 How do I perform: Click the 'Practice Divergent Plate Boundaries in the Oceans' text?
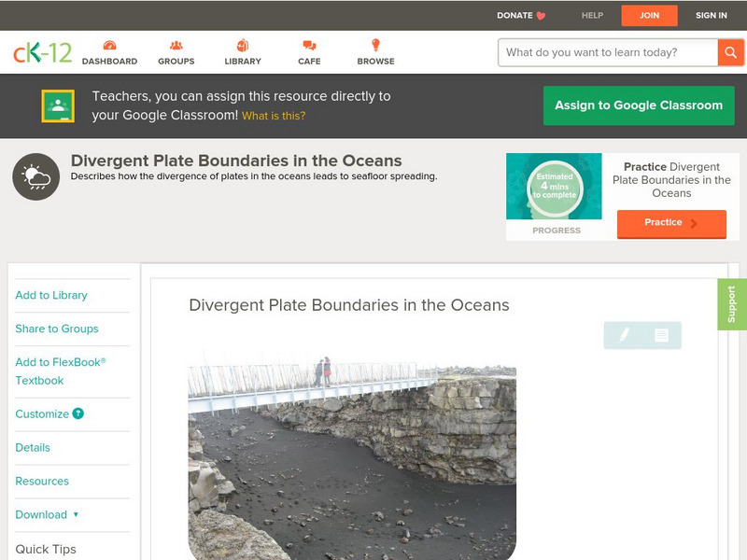(x=671, y=180)
